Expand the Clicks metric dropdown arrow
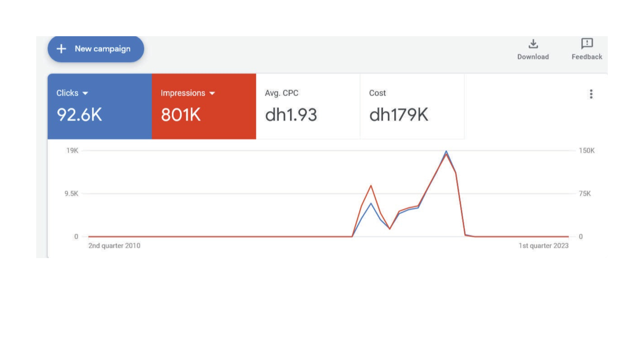The image size is (644, 362). point(85,94)
